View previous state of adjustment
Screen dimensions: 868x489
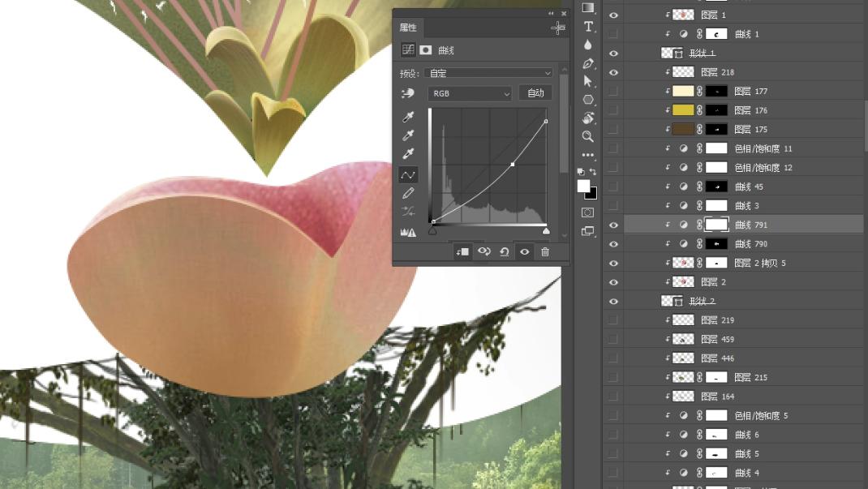[483, 251]
